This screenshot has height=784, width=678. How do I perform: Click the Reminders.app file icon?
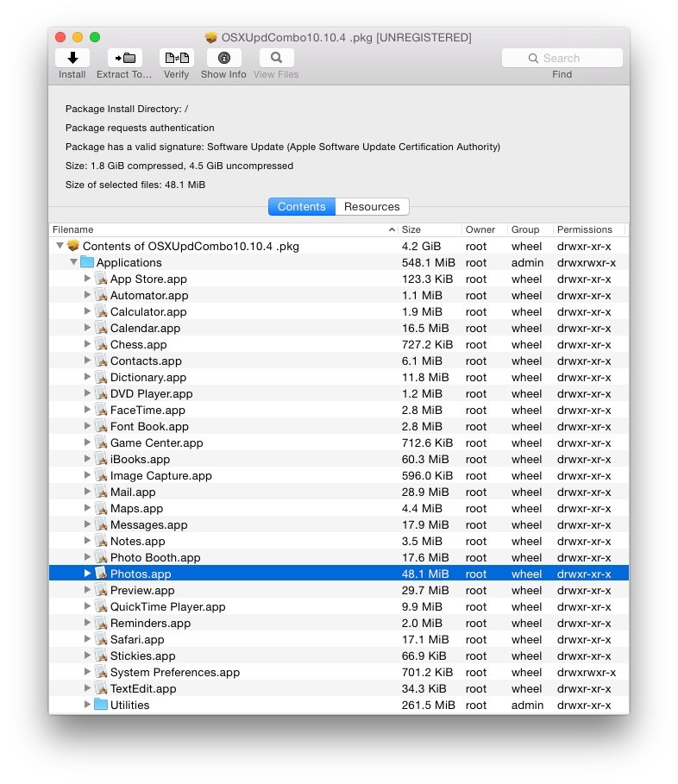pos(101,623)
